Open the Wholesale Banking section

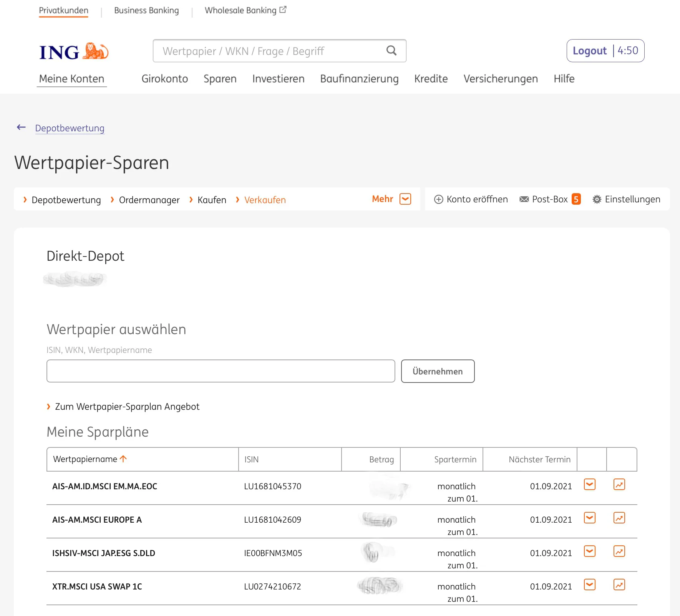(240, 10)
